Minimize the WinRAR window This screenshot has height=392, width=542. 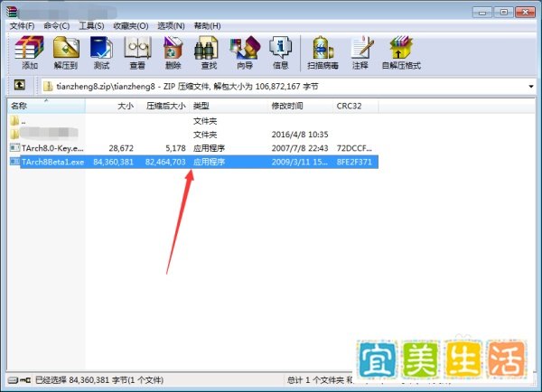coord(482,13)
